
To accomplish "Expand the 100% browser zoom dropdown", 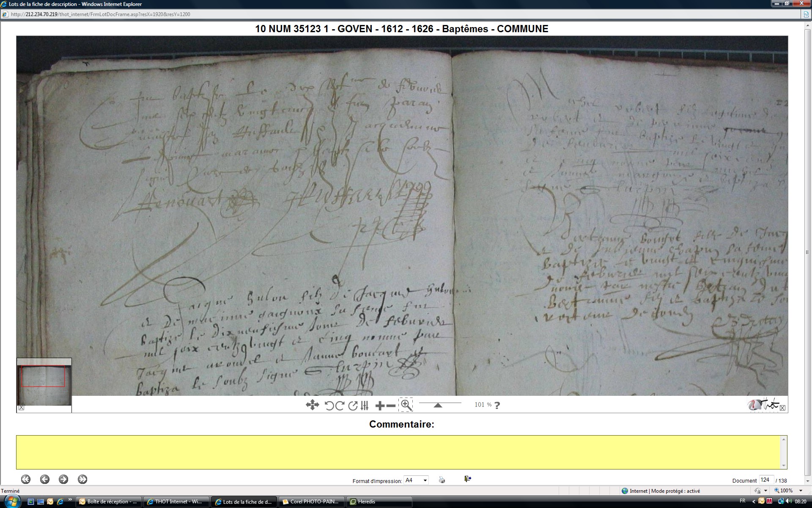I will (801, 491).
